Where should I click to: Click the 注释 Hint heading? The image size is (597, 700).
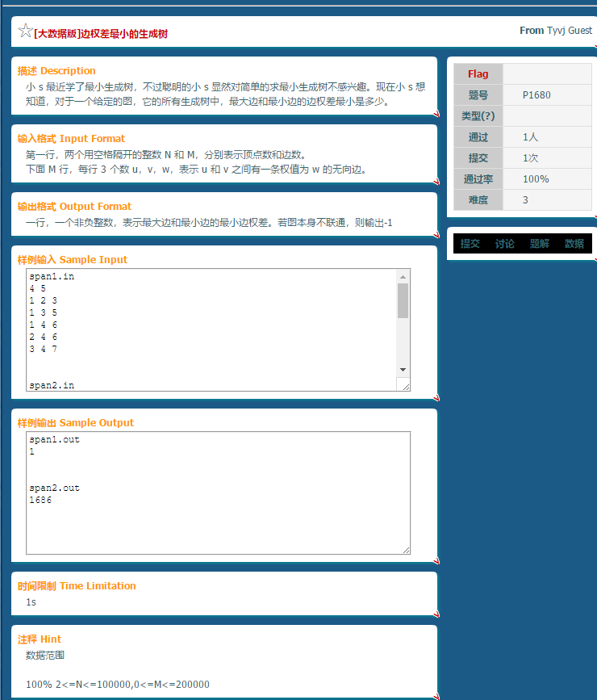(x=40, y=639)
